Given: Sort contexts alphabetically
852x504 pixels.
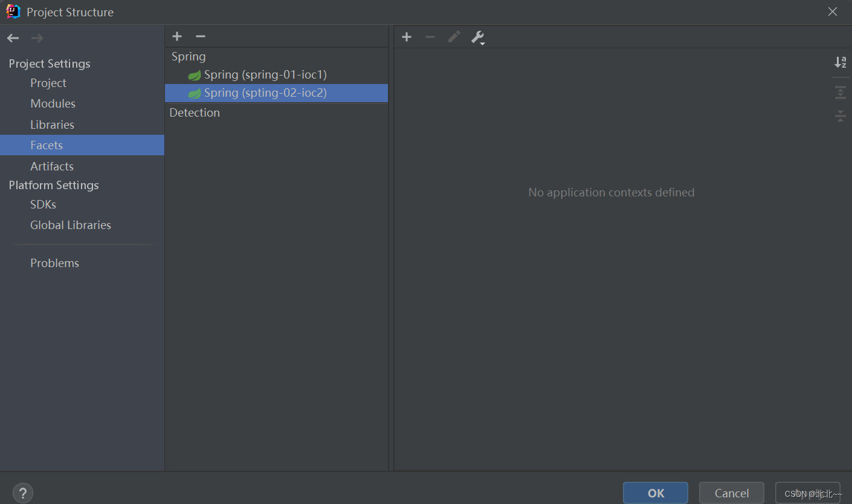Looking at the screenshot, I should pos(841,62).
